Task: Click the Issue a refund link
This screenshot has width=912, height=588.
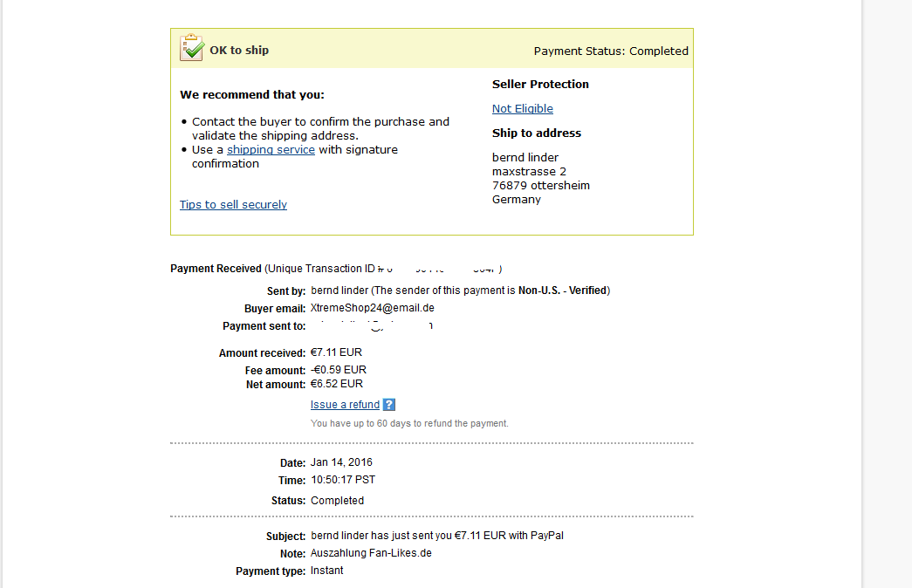Action: 345,405
